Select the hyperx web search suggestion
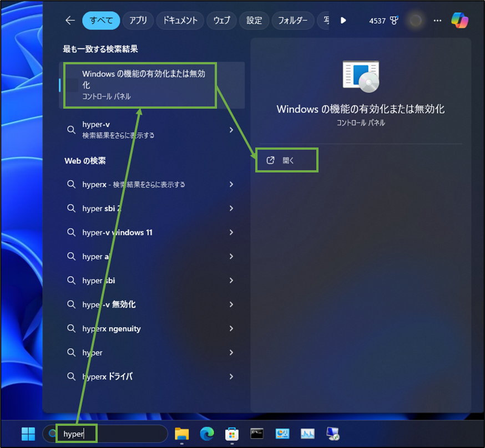 point(151,185)
